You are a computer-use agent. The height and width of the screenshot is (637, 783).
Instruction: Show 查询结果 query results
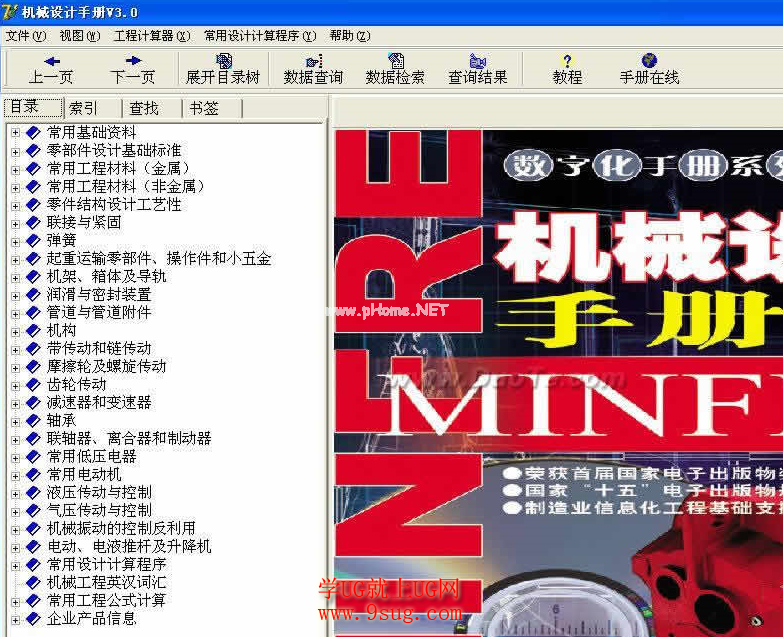(x=477, y=69)
